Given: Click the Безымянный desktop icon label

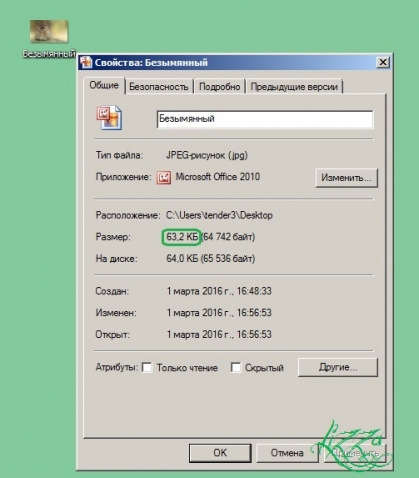Looking at the screenshot, I should click(x=49, y=53).
